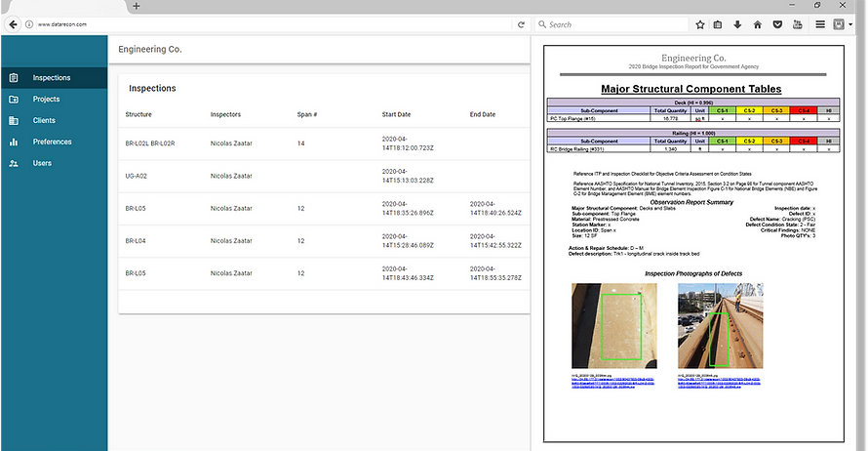Click span value 14 in first row
This screenshot has height=451, width=868.
pyautogui.click(x=300, y=143)
